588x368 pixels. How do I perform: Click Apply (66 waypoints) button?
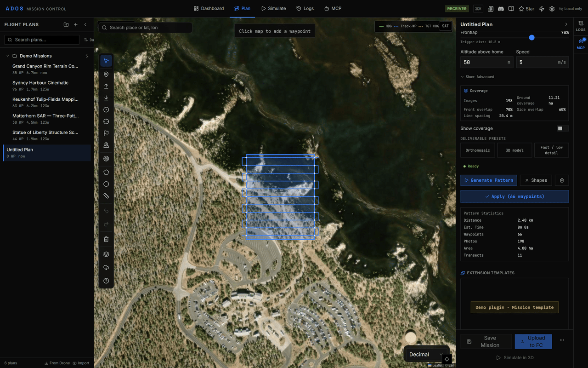514,196
